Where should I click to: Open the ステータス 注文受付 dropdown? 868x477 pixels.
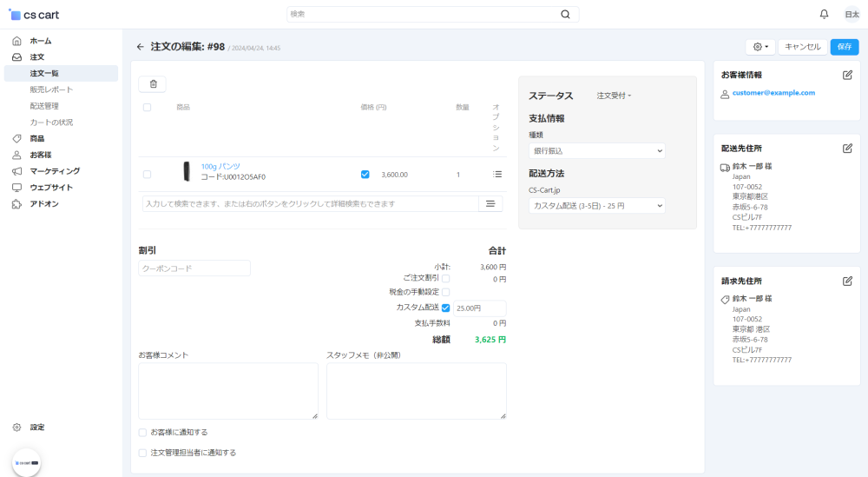614,96
